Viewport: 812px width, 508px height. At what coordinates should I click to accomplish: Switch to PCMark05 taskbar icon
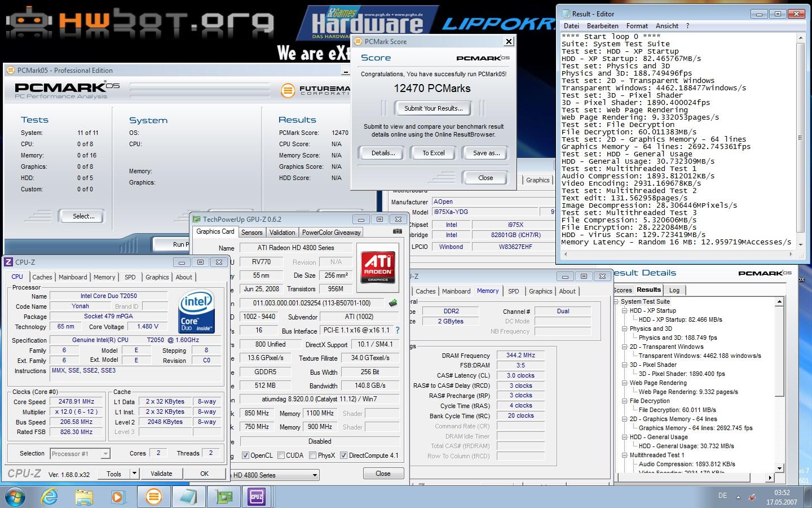[153, 497]
